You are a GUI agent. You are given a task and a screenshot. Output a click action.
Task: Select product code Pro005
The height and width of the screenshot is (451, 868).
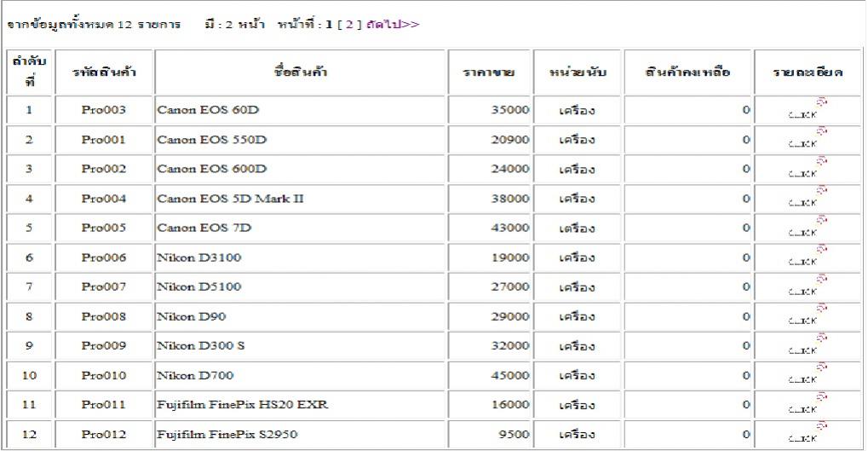click(x=104, y=228)
